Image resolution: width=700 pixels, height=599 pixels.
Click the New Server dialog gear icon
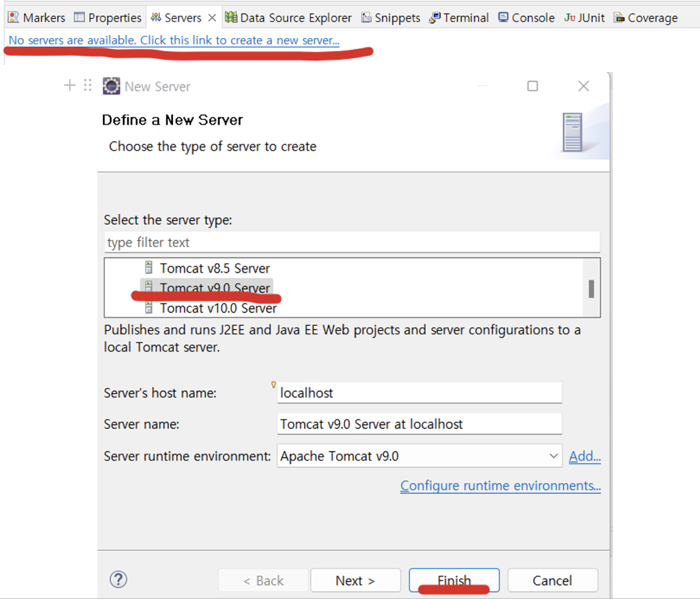click(111, 86)
